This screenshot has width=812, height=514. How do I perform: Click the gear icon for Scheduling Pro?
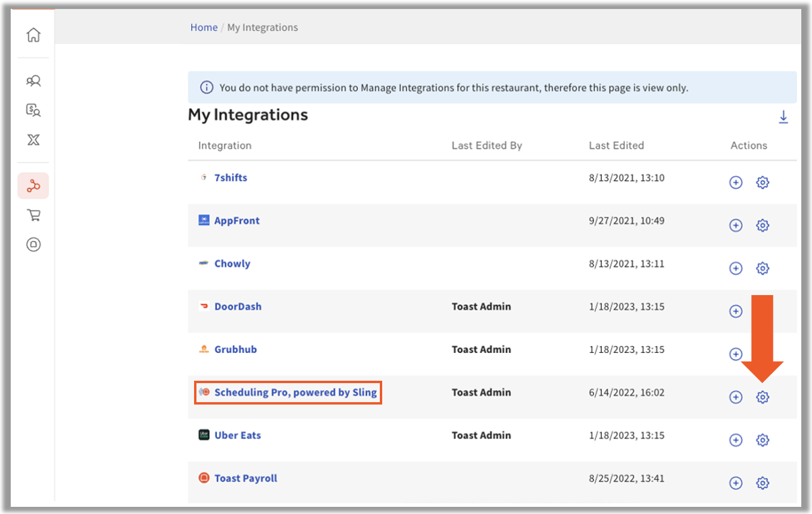pyautogui.click(x=763, y=397)
